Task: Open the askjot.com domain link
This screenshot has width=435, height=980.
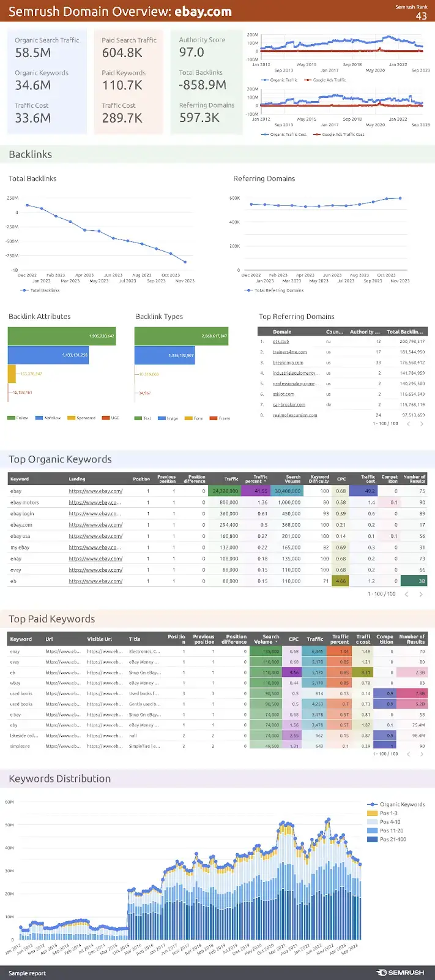Action: (283, 394)
